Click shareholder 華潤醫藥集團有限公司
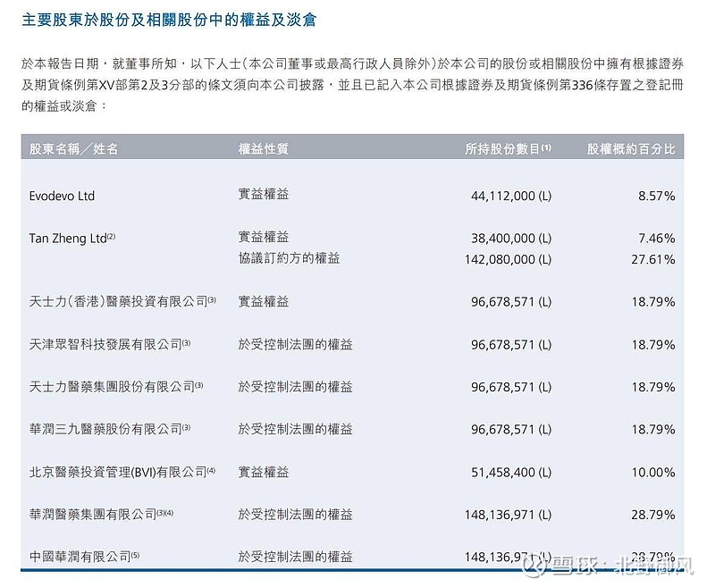715x588 pixels. tap(101, 514)
